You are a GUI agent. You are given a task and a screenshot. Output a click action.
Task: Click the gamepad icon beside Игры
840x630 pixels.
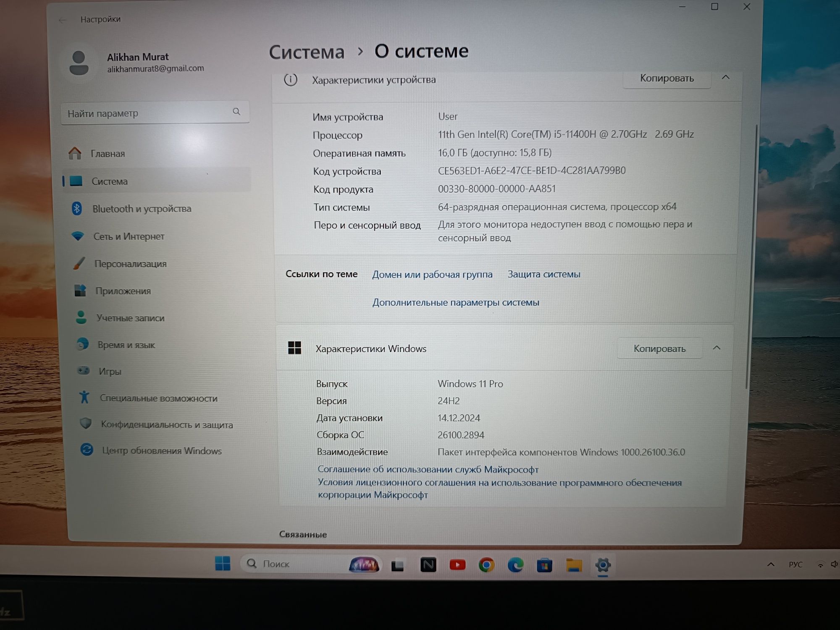pos(83,370)
